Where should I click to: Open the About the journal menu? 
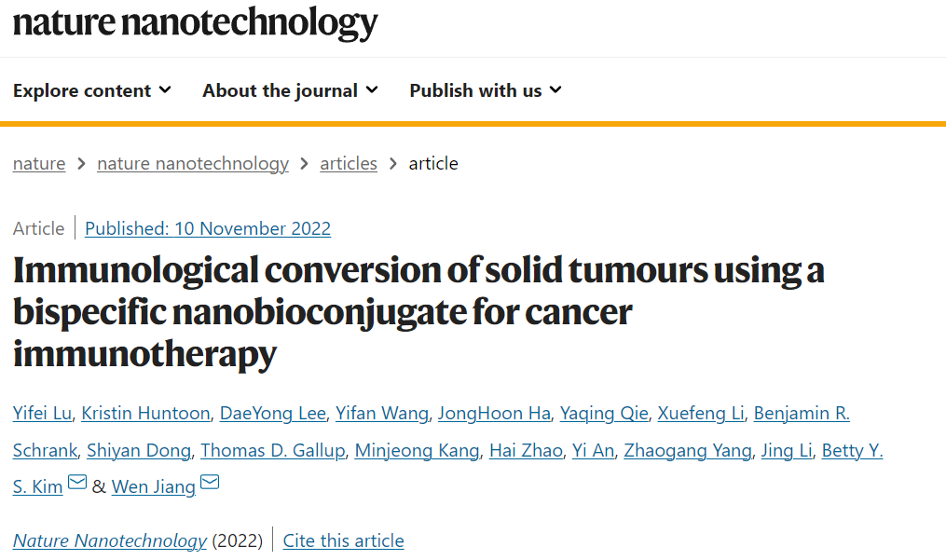tap(290, 90)
